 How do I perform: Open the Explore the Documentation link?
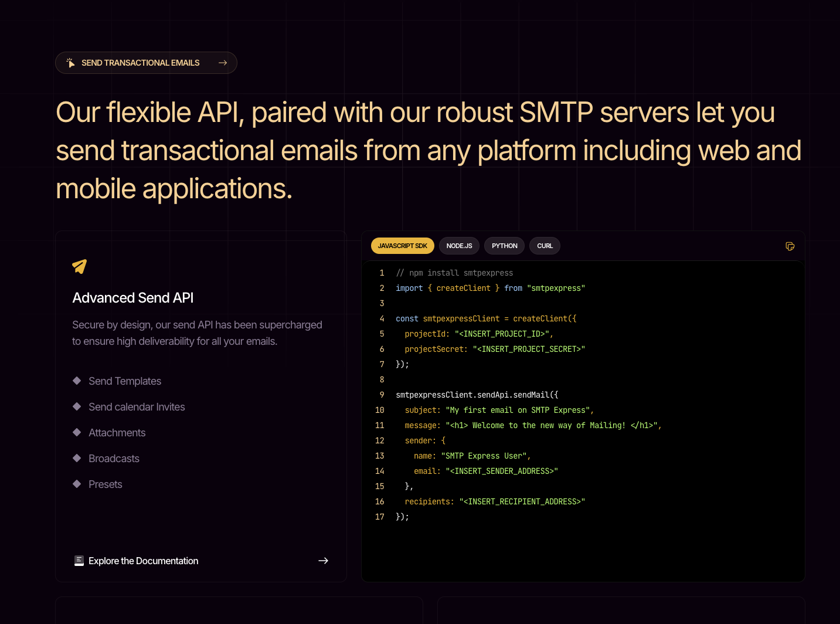click(201, 561)
